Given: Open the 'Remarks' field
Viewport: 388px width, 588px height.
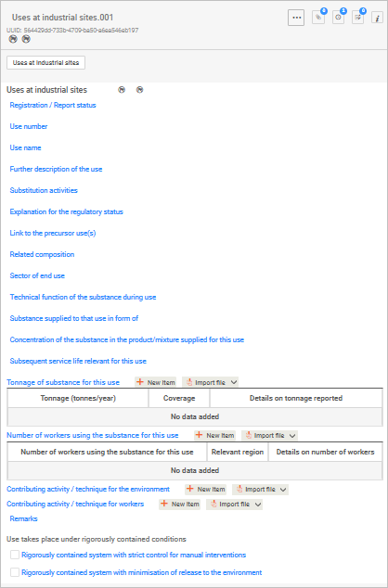Looking at the screenshot, I should (23, 518).
